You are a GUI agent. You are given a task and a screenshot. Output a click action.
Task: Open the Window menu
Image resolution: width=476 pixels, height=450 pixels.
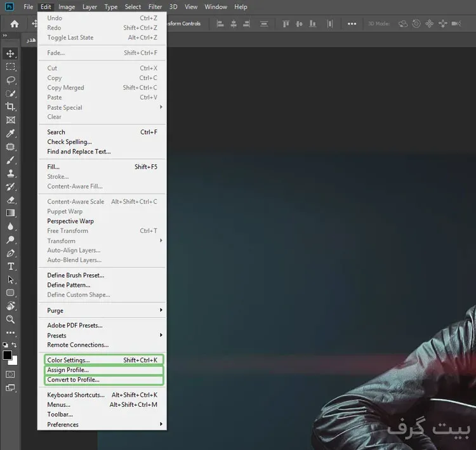216,7
